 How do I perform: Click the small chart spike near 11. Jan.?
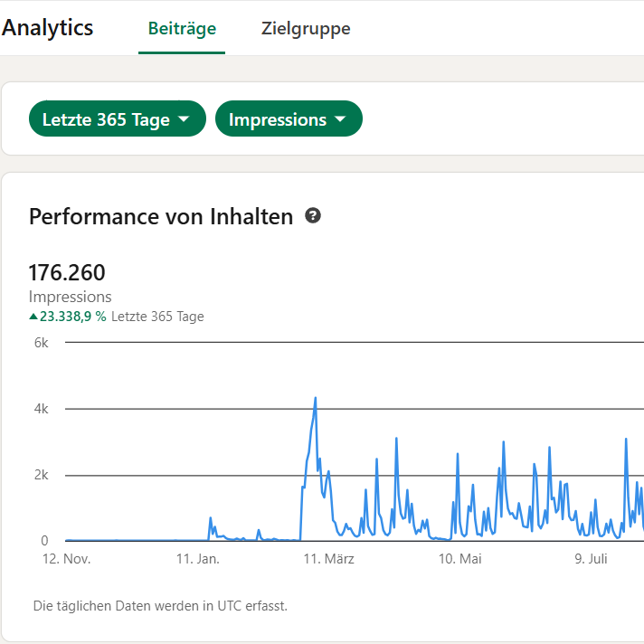pyautogui.click(x=211, y=519)
